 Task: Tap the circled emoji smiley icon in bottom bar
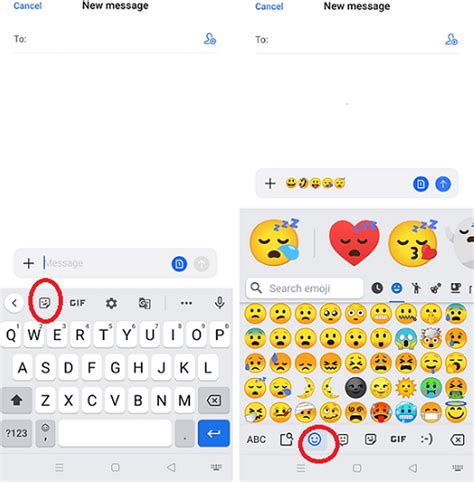[x=315, y=440]
